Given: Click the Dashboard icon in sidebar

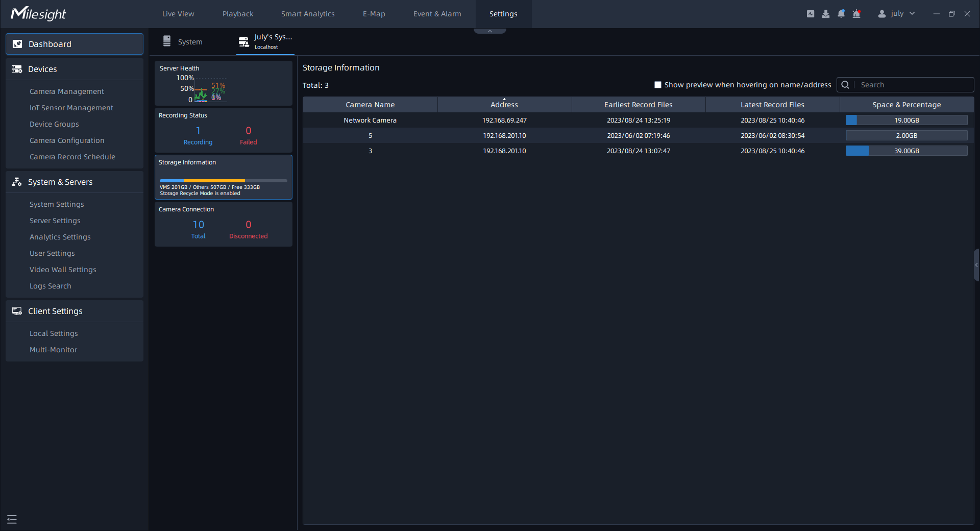Looking at the screenshot, I should (x=17, y=44).
